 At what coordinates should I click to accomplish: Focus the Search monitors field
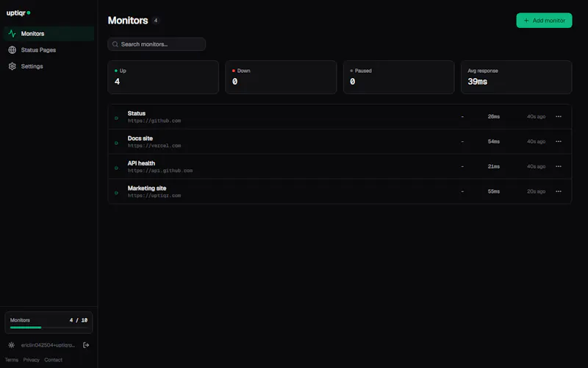(x=157, y=44)
